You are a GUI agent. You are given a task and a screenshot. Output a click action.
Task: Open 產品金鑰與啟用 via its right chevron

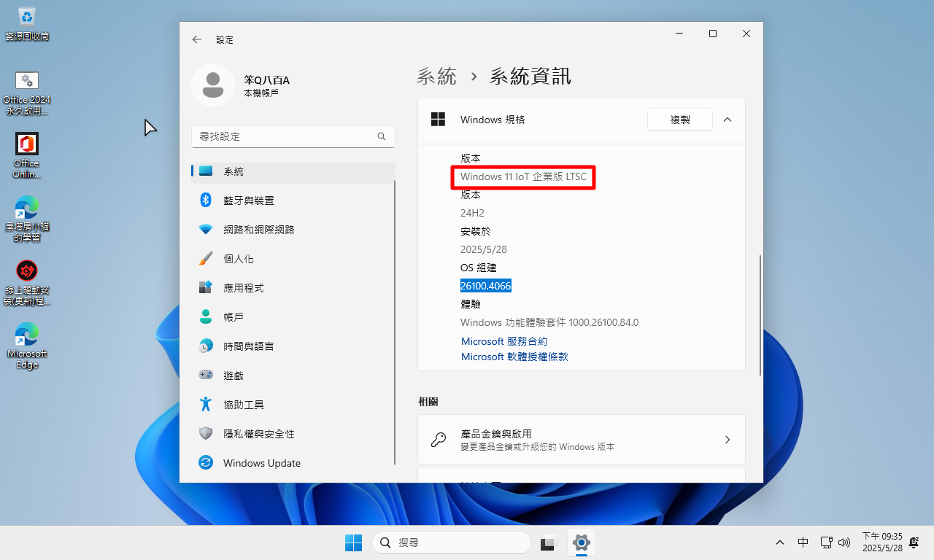[727, 440]
